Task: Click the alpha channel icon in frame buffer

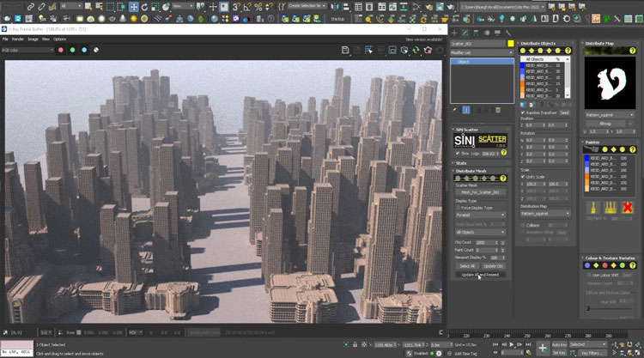Action: (x=96, y=50)
